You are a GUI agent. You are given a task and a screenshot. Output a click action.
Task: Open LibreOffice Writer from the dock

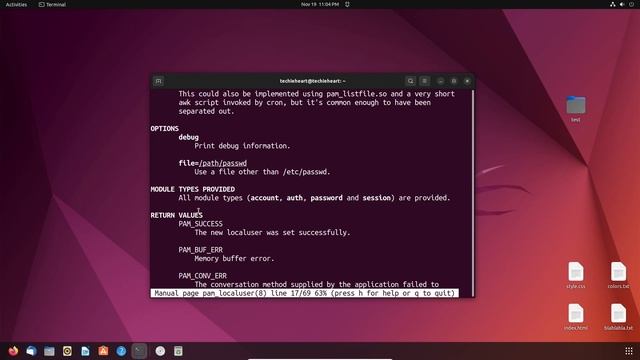85,351
